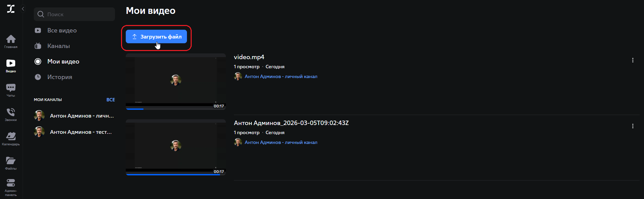Click the app logo at top left
Image resolution: width=644 pixels, height=199 pixels.
pyautogui.click(x=10, y=9)
